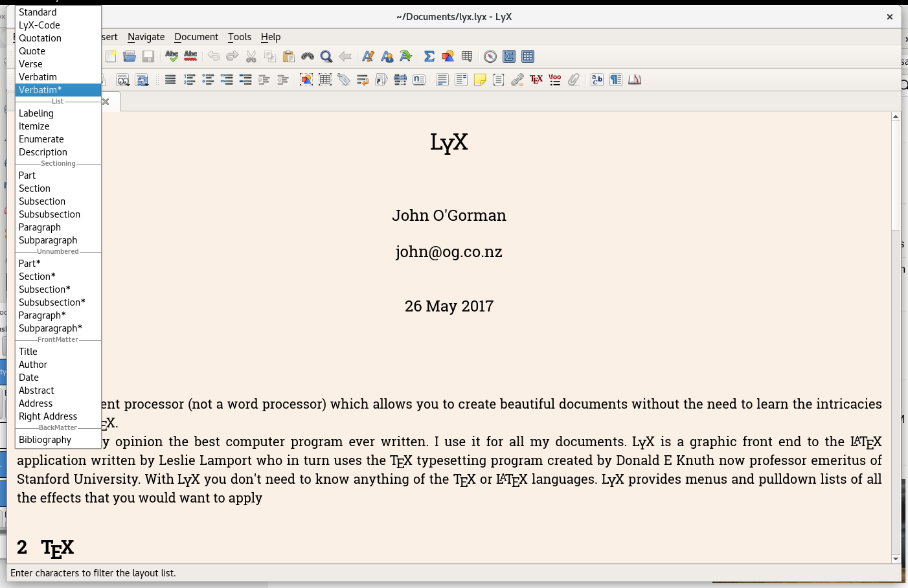
Task: Click the Insert Graphics shapes icon
Action: pos(448,56)
